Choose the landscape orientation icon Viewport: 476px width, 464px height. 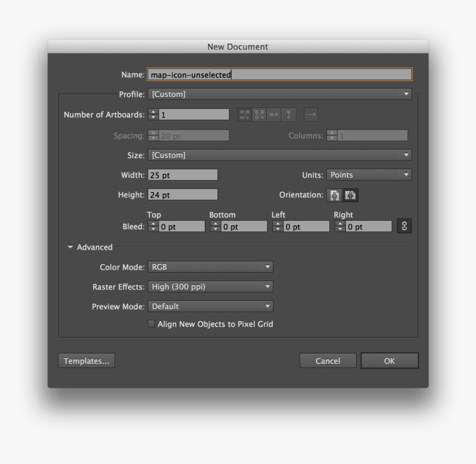(x=351, y=195)
